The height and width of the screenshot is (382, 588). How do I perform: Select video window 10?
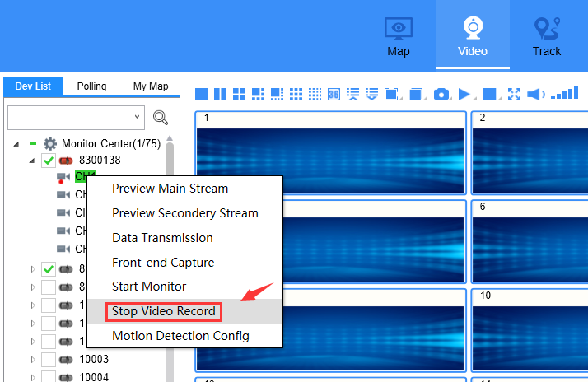pyautogui.click(x=530, y=330)
